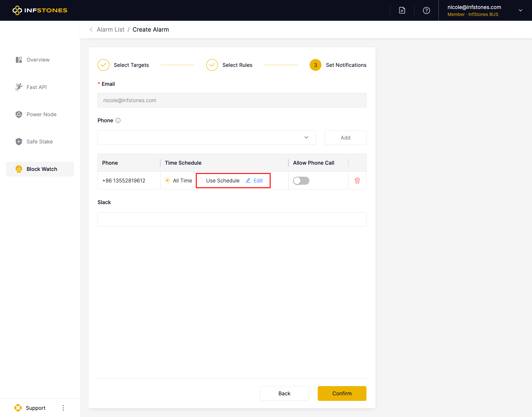This screenshot has height=417, width=532.
Task: Return to Alarm List breadcrumb link
Action: [x=110, y=30]
